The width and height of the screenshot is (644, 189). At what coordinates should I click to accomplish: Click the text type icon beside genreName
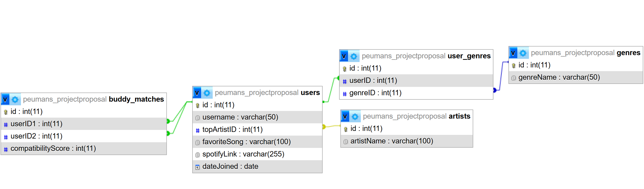point(514,78)
